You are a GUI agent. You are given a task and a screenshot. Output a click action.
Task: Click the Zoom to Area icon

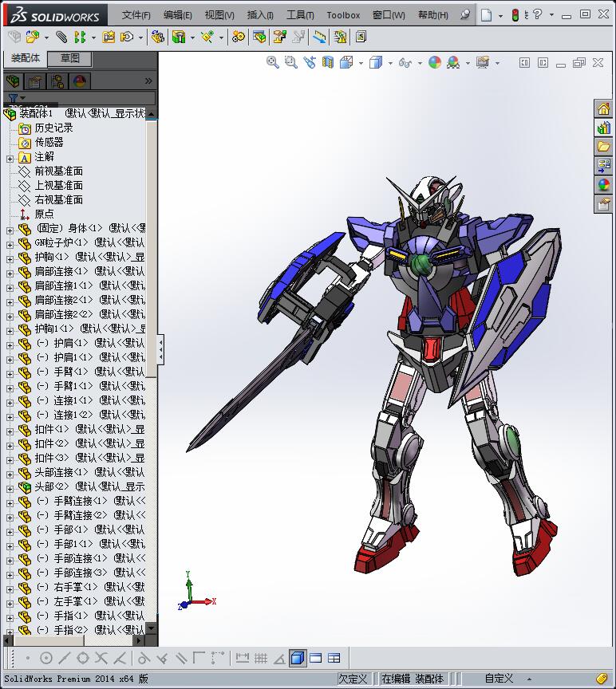click(x=290, y=63)
